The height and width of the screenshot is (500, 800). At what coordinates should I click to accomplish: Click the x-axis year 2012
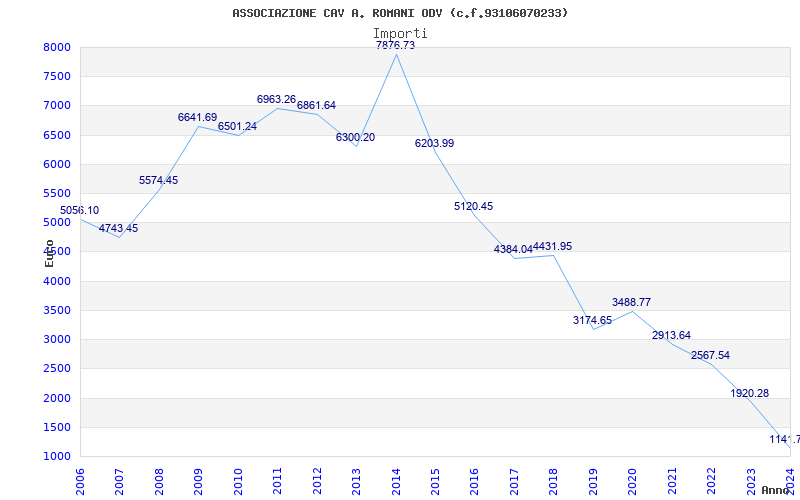pos(317,482)
